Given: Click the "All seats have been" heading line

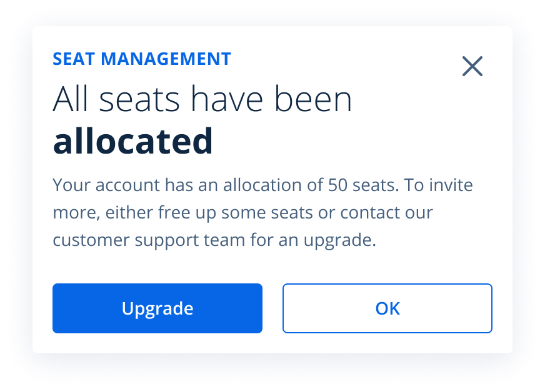Looking at the screenshot, I should pos(202,100).
